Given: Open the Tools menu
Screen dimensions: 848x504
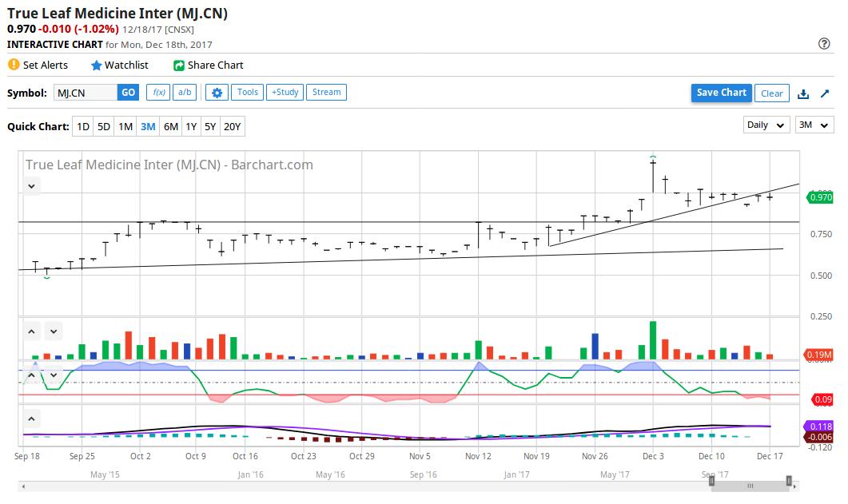Looking at the screenshot, I should pyautogui.click(x=248, y=93).
